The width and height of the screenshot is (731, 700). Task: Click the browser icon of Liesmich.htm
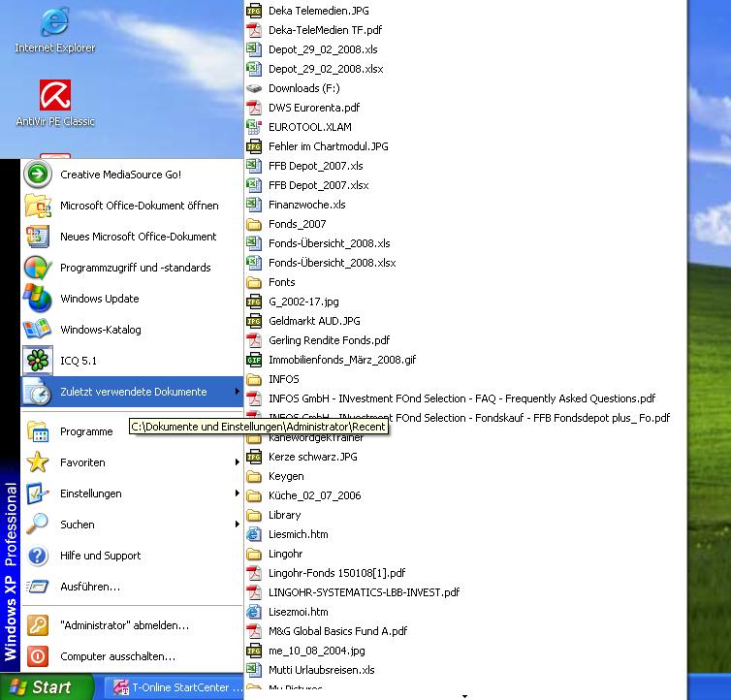click(254, 534)
